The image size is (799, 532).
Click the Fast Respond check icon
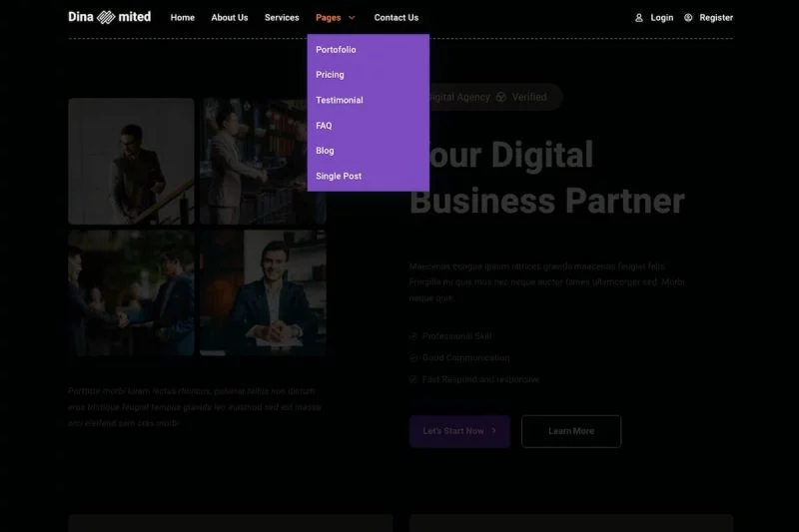[x=413, y=379]
